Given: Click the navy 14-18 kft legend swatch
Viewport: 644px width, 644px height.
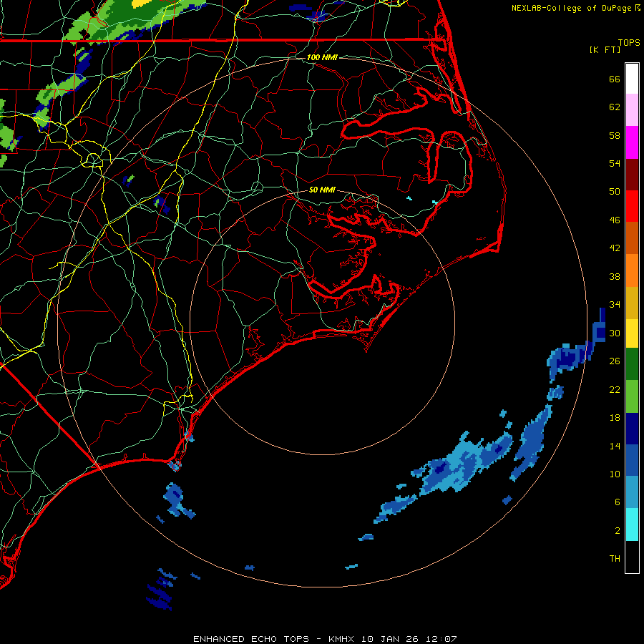Looking at the screenshot, I should (632, 429).
